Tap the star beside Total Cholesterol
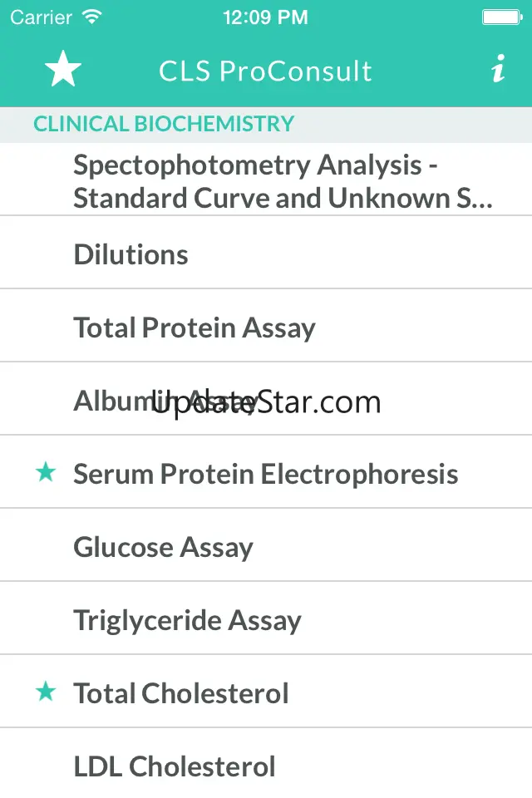532x798 pixels. pos(46,692)
